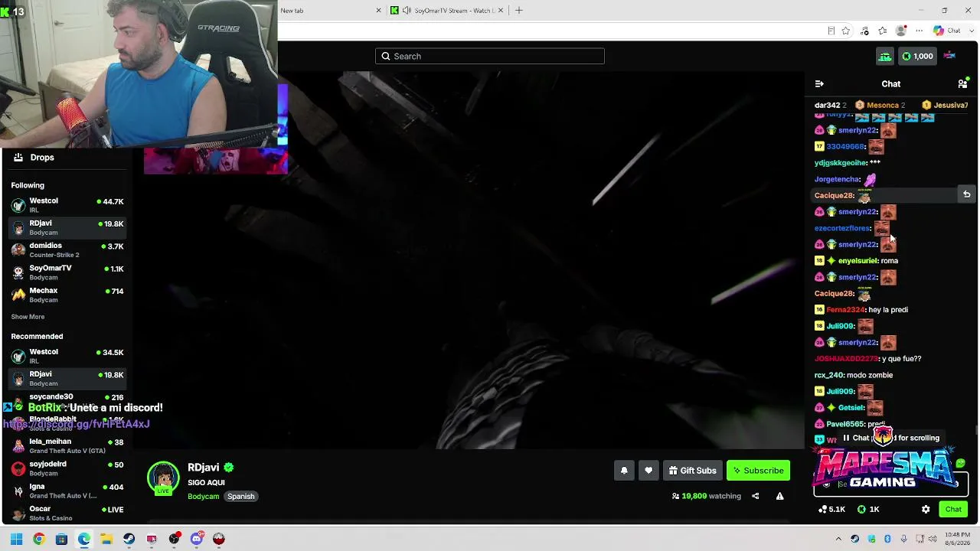Viewport: 980px width, 551px height.
Task: Expand following list with Show more
Action: 28,317
